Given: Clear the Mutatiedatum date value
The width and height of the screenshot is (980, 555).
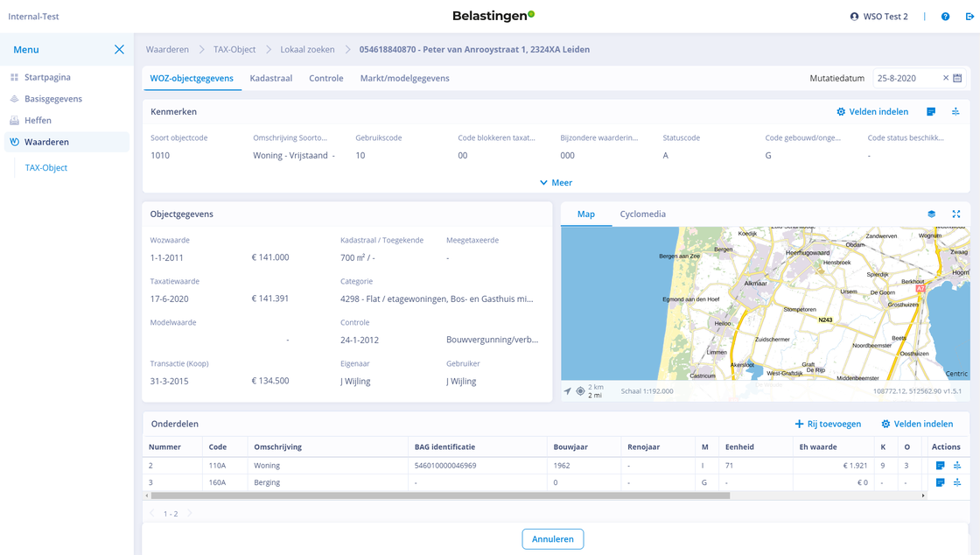Looking at the screenshot, I should (x=946, y=78).
